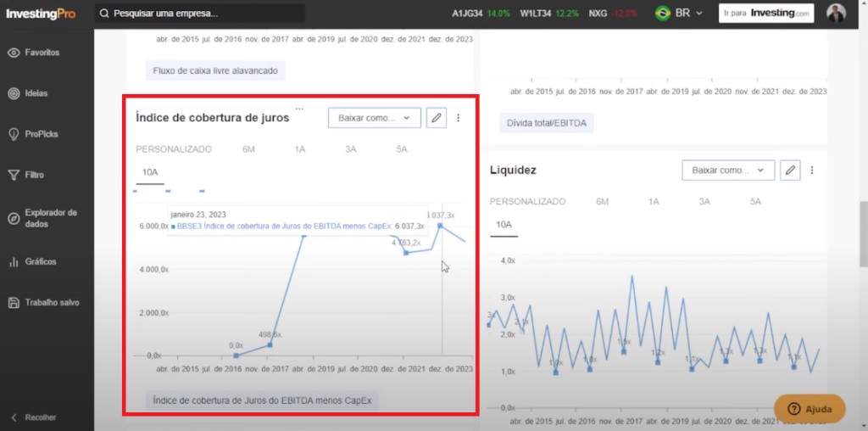
Task: Expand Baixar como dropdown for juros chart
Action: coord(374,118)
